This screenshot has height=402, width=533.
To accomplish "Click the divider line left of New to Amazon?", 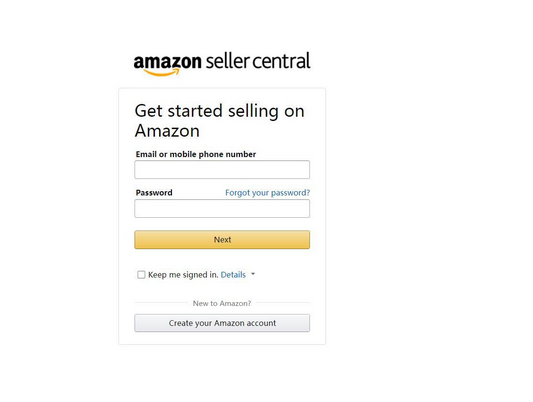I will coord(161,302).
